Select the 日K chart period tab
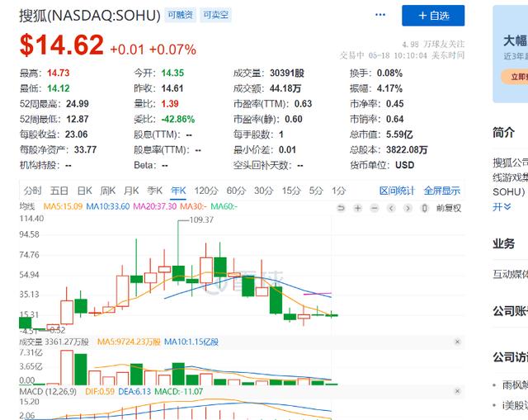The width and height of the screenshot is (528, 420). pos(83,191)
